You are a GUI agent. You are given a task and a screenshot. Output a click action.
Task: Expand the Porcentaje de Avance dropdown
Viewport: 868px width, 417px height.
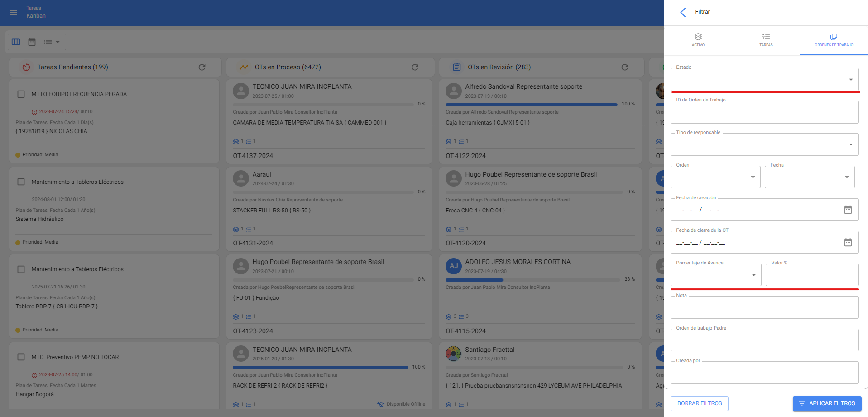[x=715, y=275]
